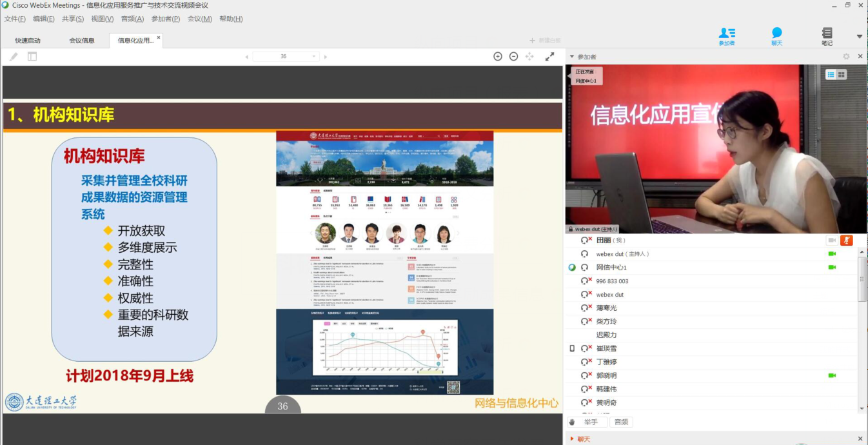Viewport: 868px width, 445px height.
Task: Click the gear icon in the participants panel header
Action: [846, 57]
